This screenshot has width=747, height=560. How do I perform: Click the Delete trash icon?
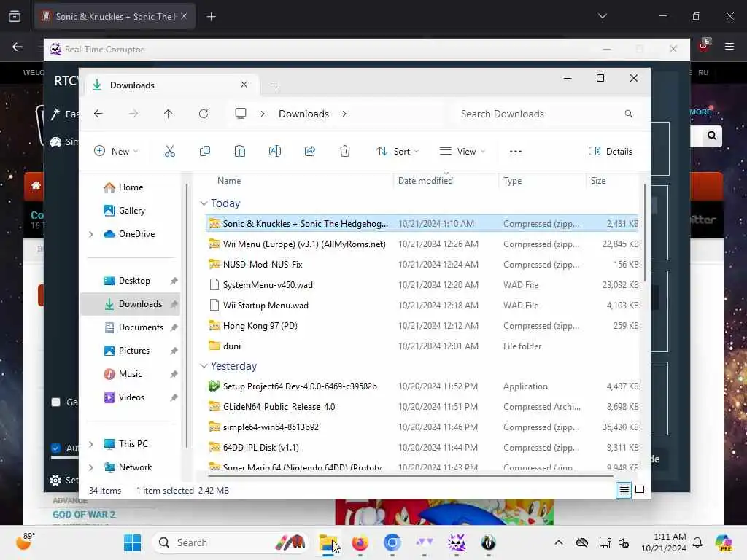[345, 152]
